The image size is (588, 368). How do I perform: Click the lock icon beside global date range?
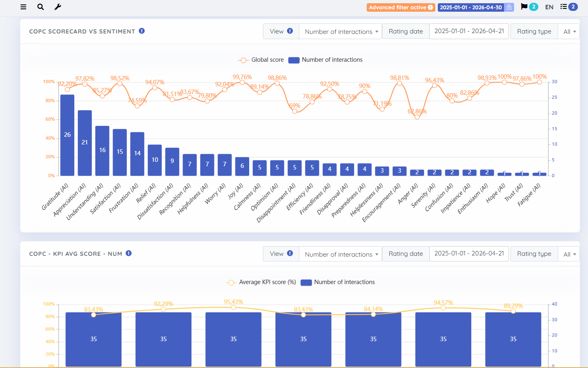tap(509, 7)
